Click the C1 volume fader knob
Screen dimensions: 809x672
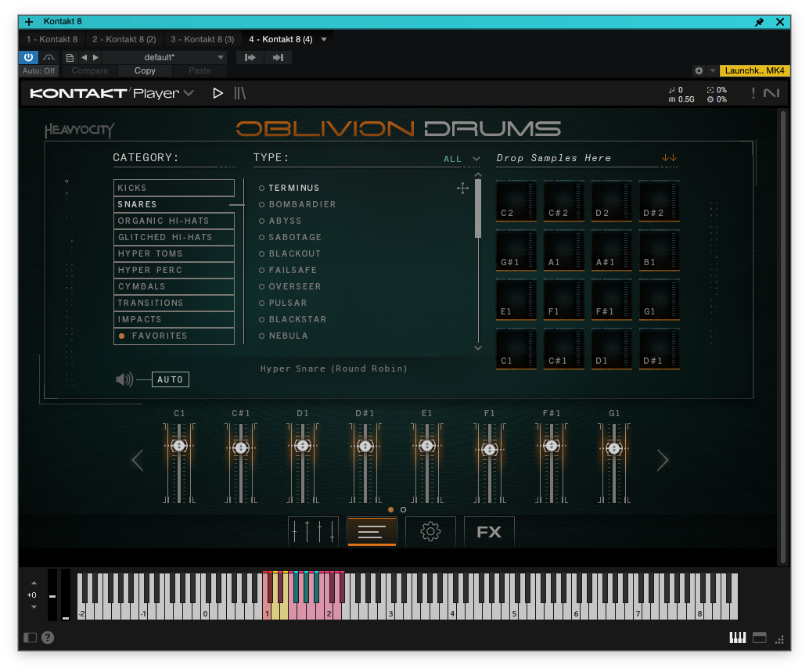point(179,446)
